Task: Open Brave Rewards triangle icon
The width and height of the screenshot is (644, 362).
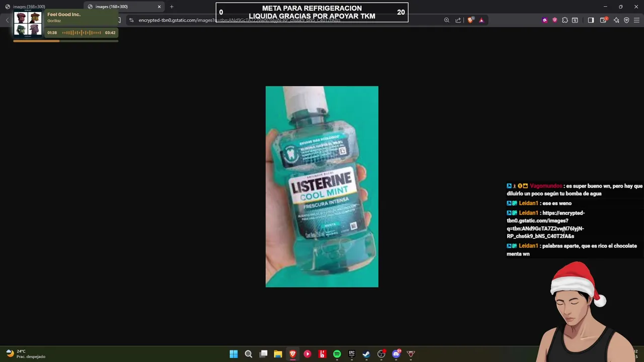Action: click(481, 20)
